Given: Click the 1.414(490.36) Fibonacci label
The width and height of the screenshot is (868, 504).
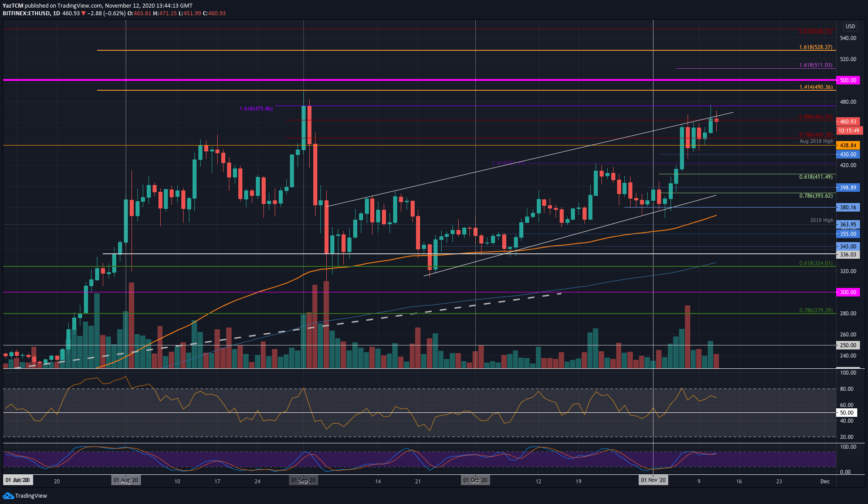Looking at the screenshot, I should click(x=815, y=87).
